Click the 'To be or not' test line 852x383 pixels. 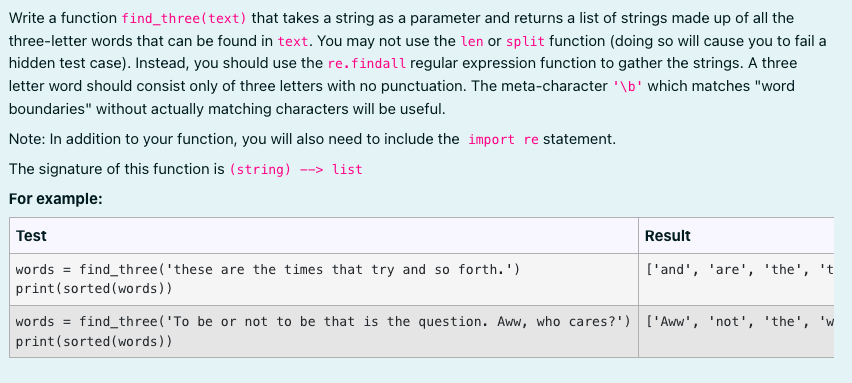coord(323,322)
